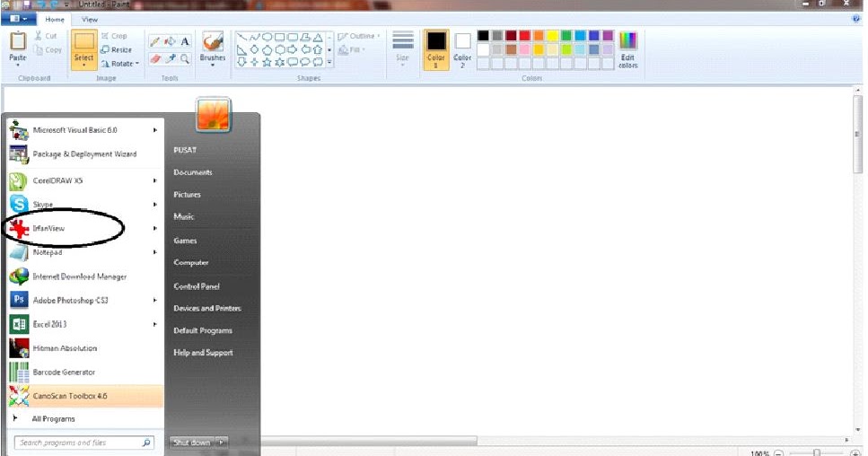Open Shut down options arrow

click(221, 443)
